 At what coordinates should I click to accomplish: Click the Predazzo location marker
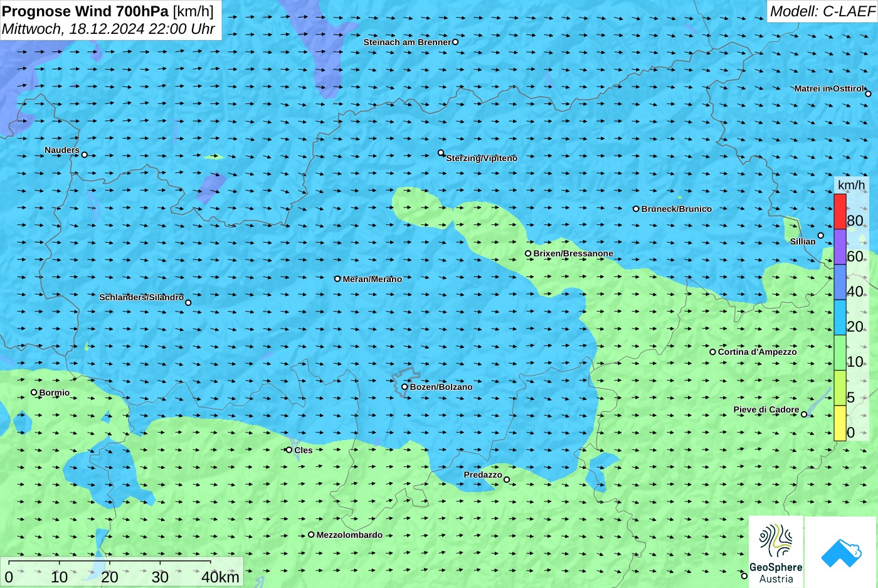(x=507, y=480)
